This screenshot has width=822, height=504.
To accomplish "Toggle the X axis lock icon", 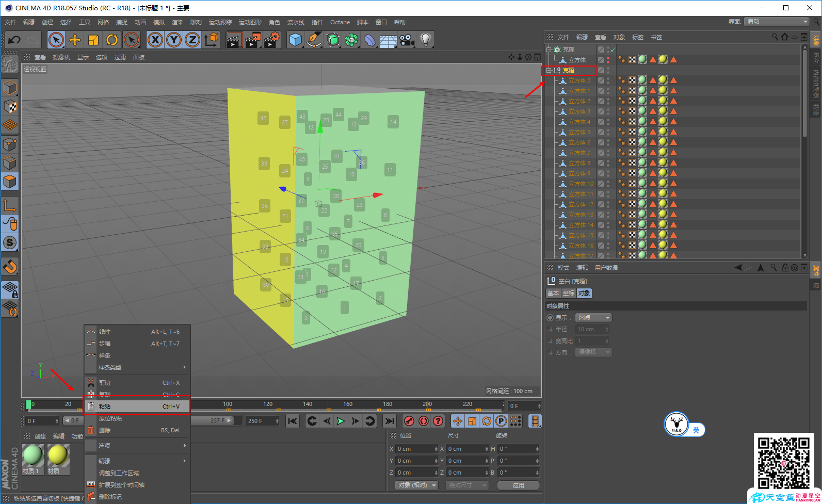I will tap(155, 40).
